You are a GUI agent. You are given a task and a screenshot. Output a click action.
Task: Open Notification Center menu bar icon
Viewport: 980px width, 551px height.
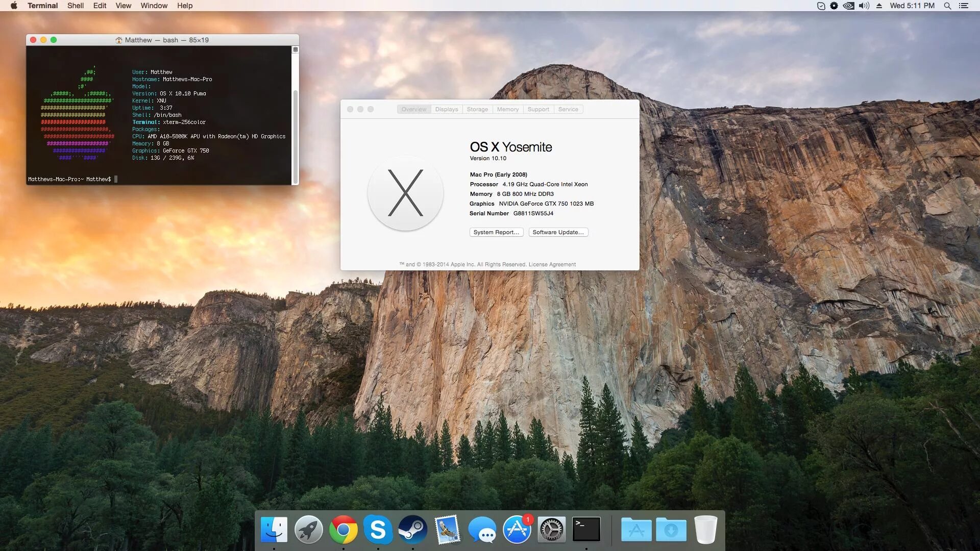pos(964,6)
